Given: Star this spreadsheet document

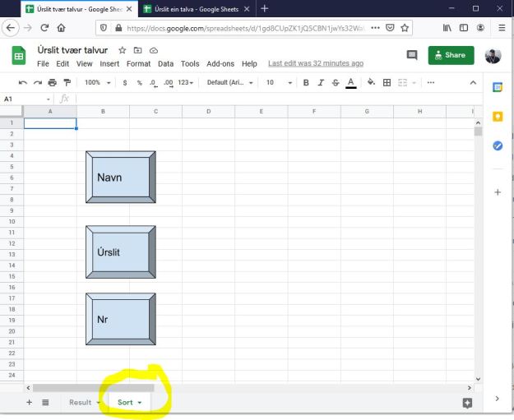Looking at the screenshot, I should pyautogui.click(x=123, y=50).
